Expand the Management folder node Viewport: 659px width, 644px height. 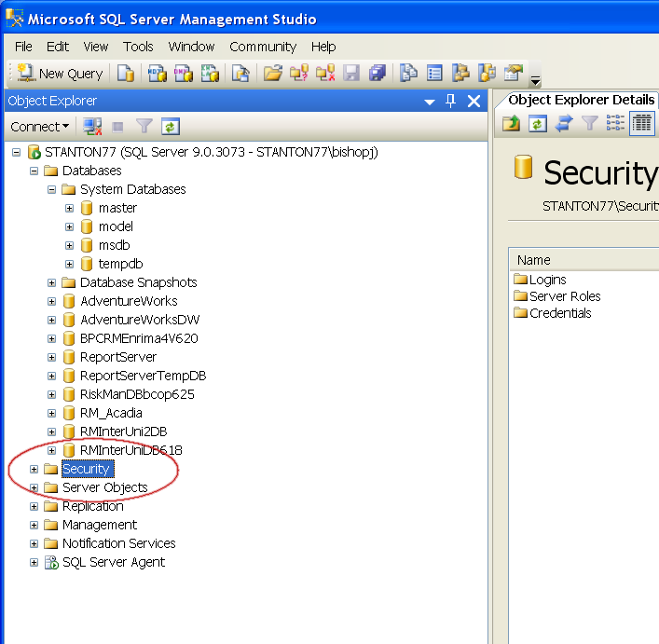point(34,525)
